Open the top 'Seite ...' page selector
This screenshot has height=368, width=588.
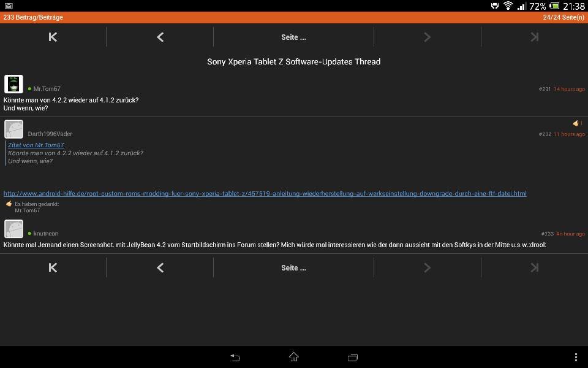point(293,37)
